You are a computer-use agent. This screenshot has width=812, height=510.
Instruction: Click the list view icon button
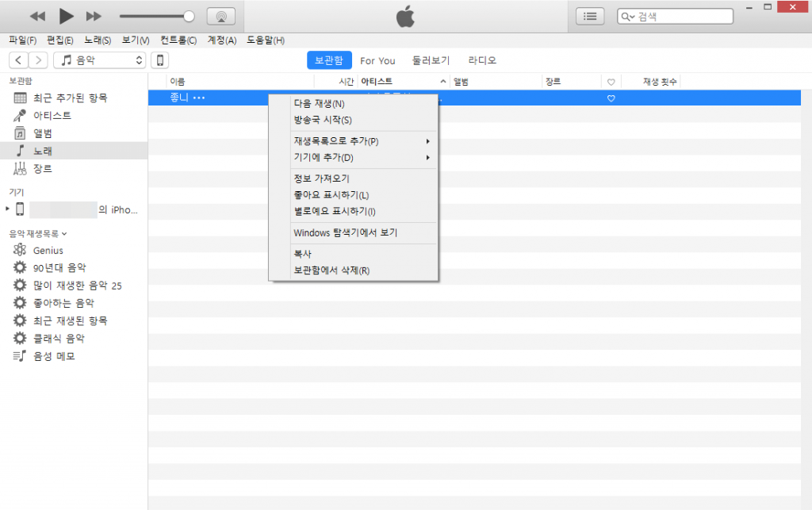coord(589,16)
